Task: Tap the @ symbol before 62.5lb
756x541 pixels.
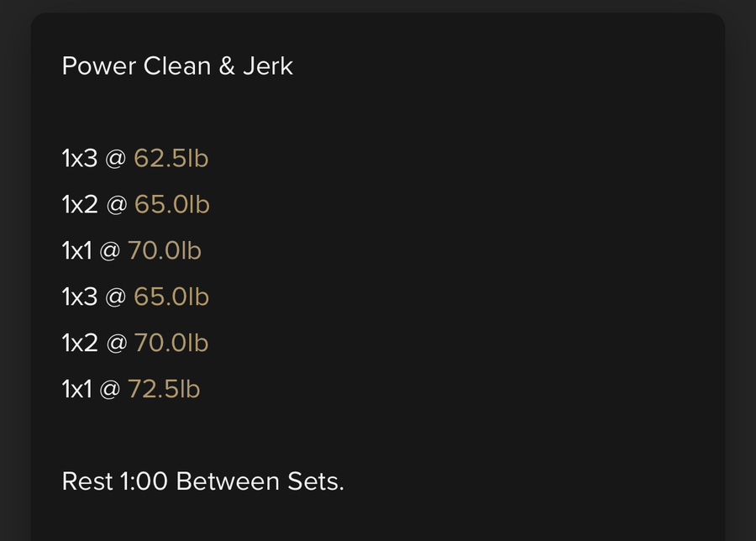Action: pos(116,158)
